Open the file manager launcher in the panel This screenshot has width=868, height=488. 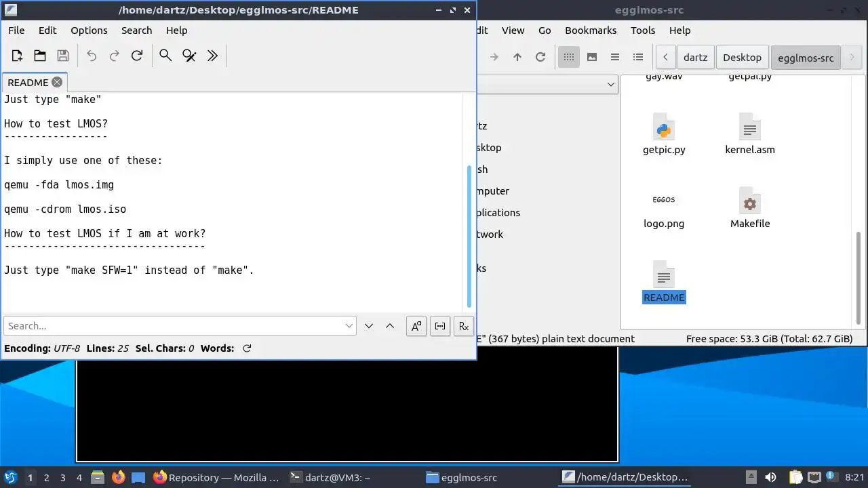click(x=97, y=477)
